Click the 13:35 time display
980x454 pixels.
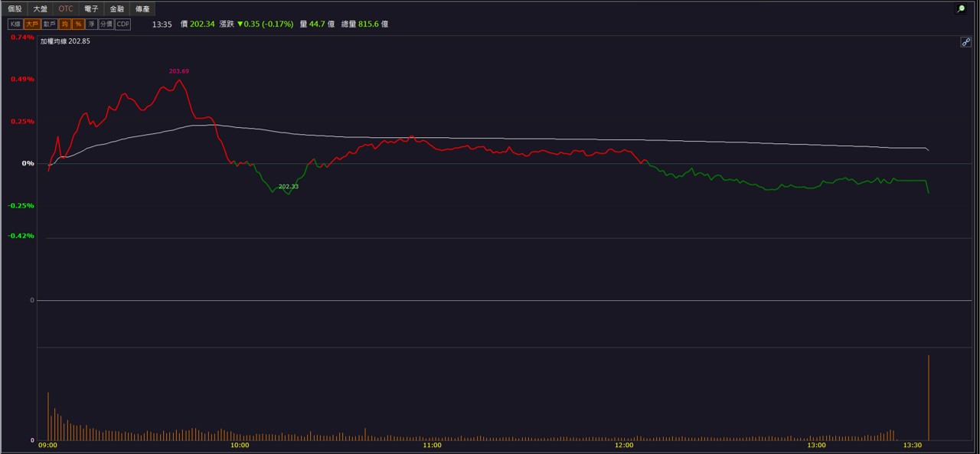coord(162,24)
